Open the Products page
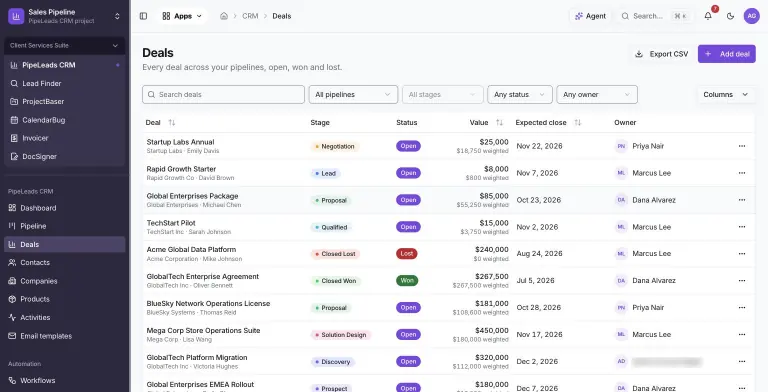 click(64, 299)
